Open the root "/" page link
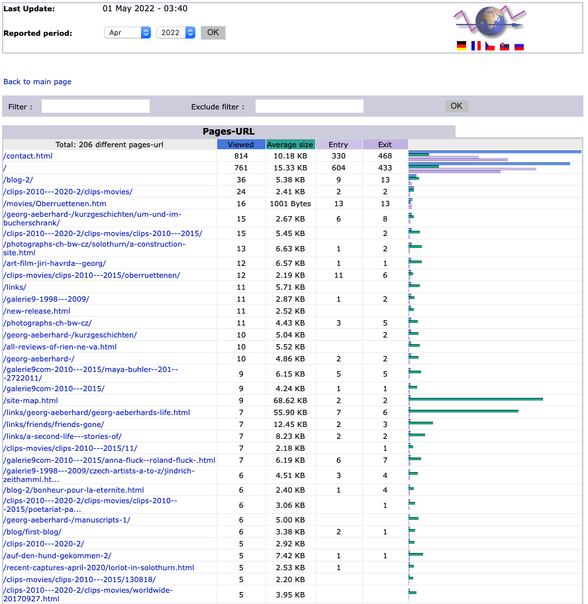 click(5, 168)
